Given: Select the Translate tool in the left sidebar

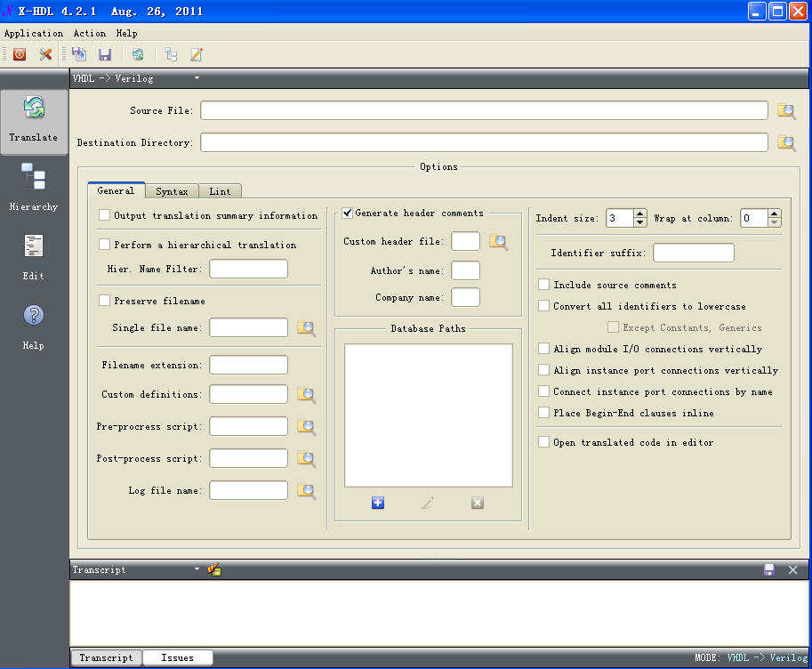Looking at the screenshot, I should tap(34, 120).
